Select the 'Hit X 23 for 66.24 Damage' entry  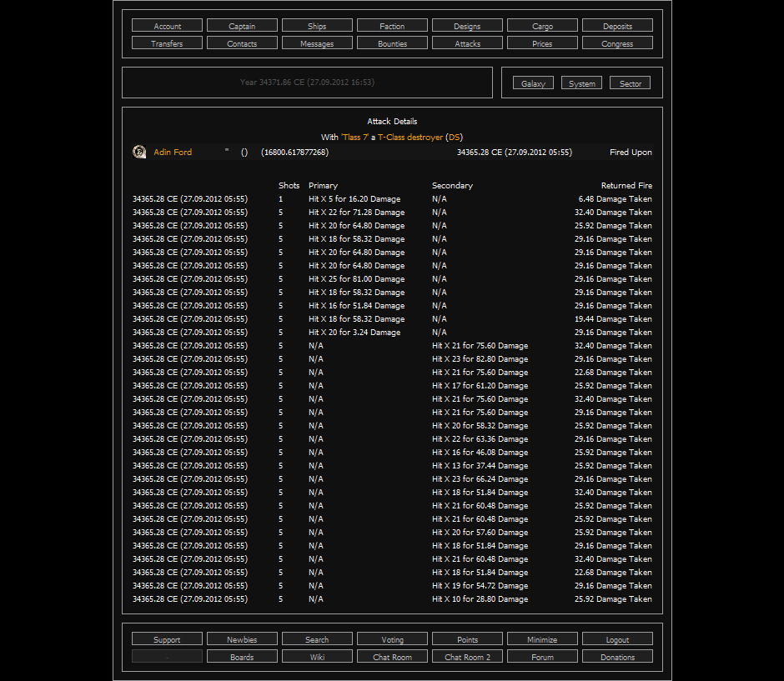pos(480,478)
